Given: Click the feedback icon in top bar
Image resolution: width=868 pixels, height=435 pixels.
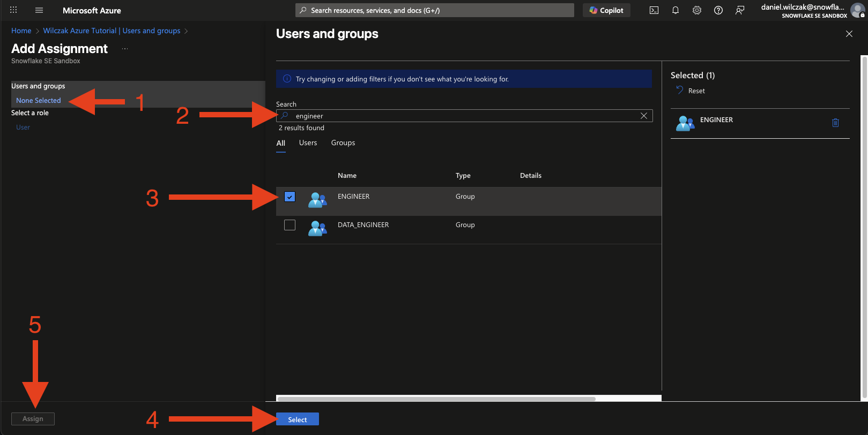Looking at the screenshot, I should [x=740, y=10].
